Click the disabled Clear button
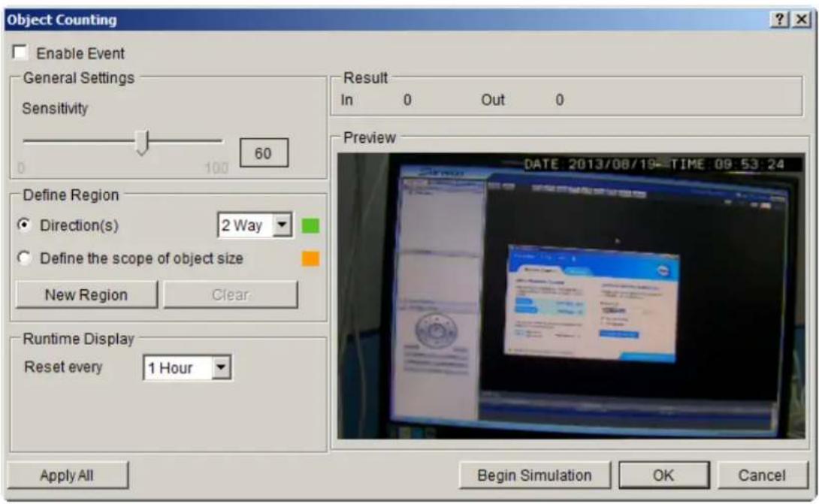Screen dimensions: 819x504 [231, 294]
